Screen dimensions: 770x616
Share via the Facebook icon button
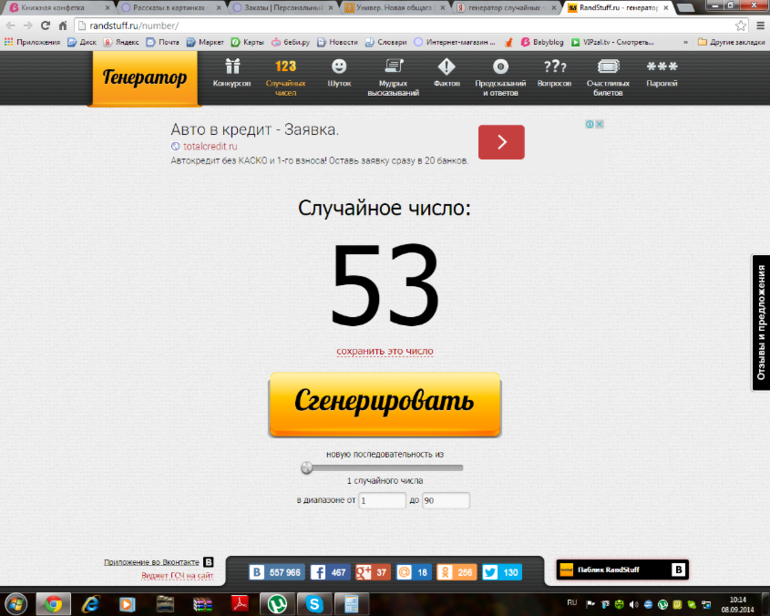pos(319,572)
